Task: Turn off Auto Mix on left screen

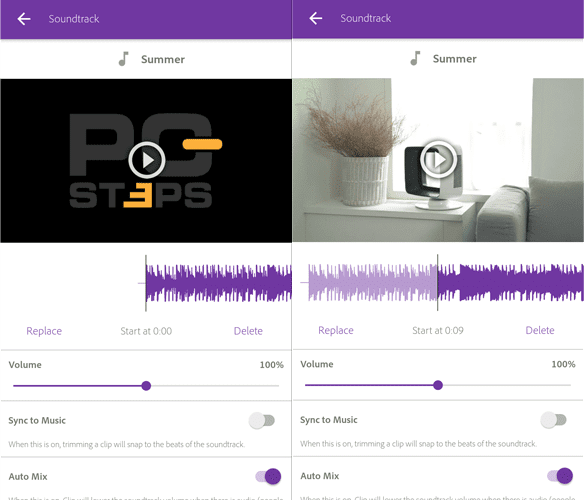Action: click(x=268, y=476)
